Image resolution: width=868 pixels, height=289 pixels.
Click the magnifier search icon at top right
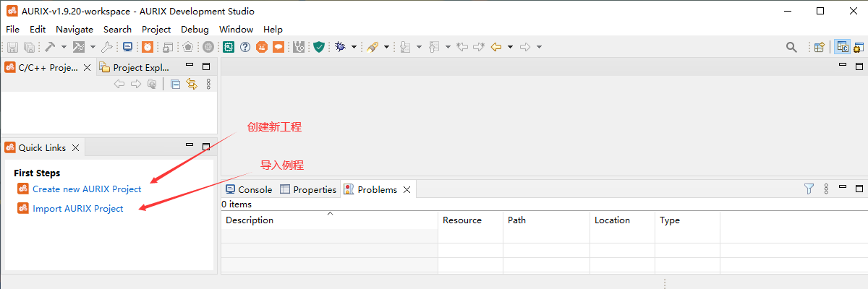[x=791, y=47]
